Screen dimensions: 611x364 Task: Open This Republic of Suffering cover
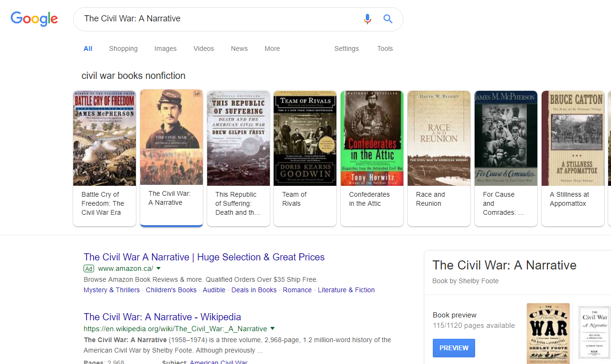239,138
